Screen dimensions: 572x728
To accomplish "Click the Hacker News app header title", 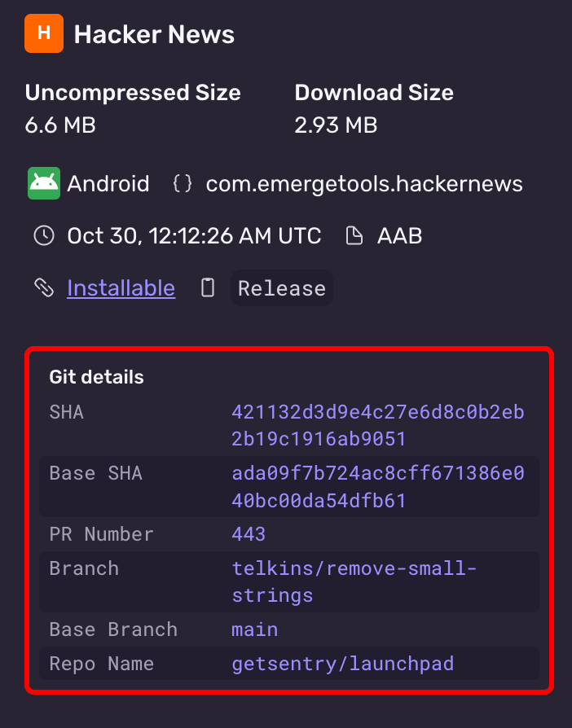I will pyautogui.click(x=154, y=34).
